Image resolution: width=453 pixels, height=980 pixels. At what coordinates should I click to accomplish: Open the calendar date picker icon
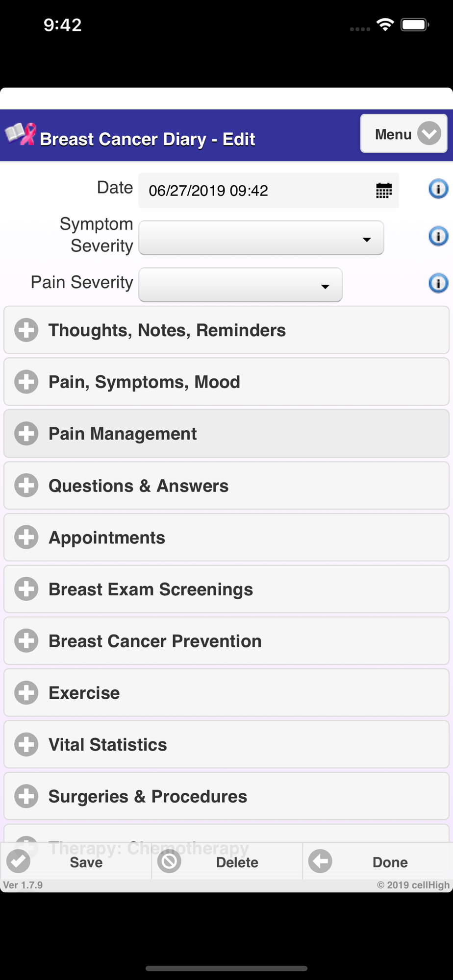(384, 190)
